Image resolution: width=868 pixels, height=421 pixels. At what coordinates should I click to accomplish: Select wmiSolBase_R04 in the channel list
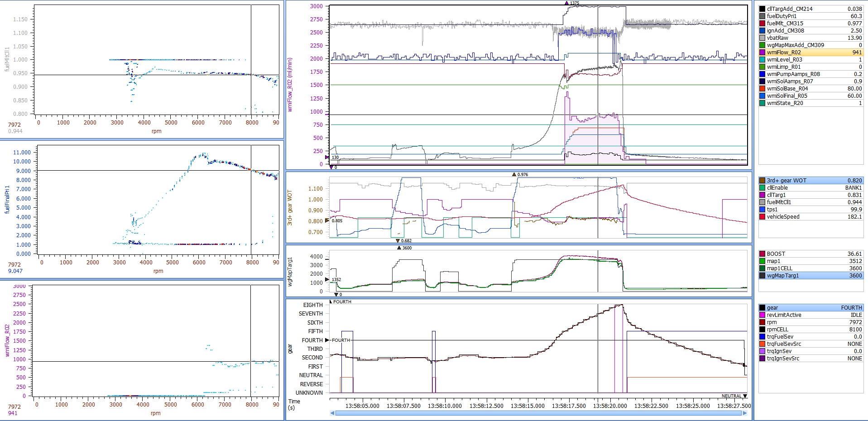[x=787, y=89]
